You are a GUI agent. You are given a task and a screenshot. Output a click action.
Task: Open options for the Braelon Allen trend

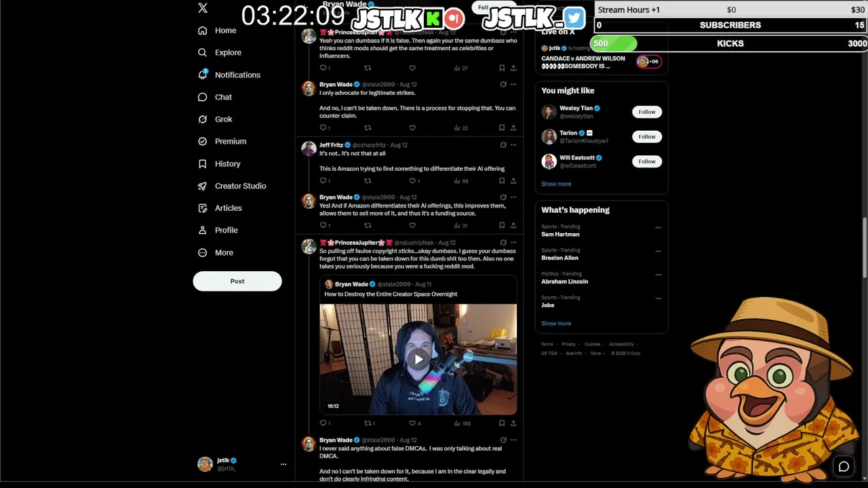[658, 251]
